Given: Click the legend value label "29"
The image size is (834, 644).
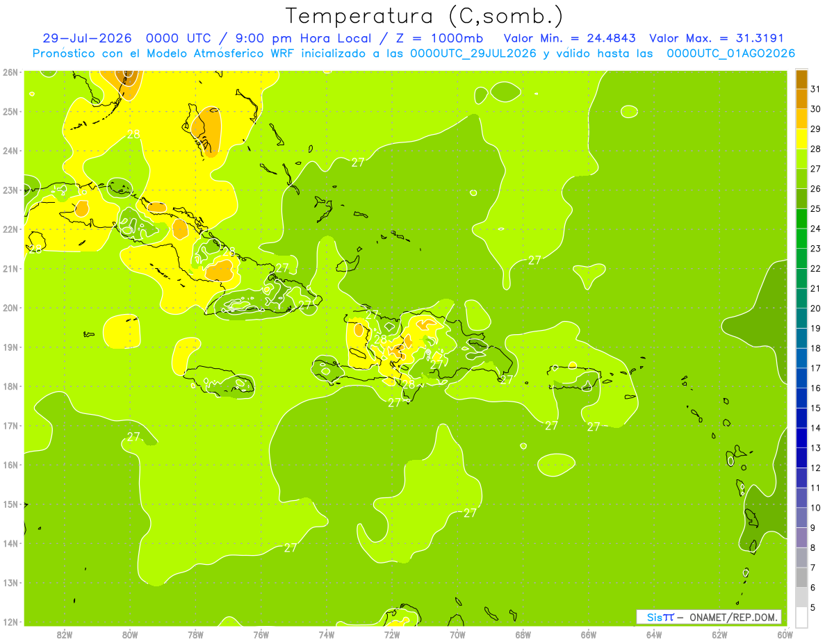Looking at the screenshot, I should pyautogui.click(x=815, y=129).
